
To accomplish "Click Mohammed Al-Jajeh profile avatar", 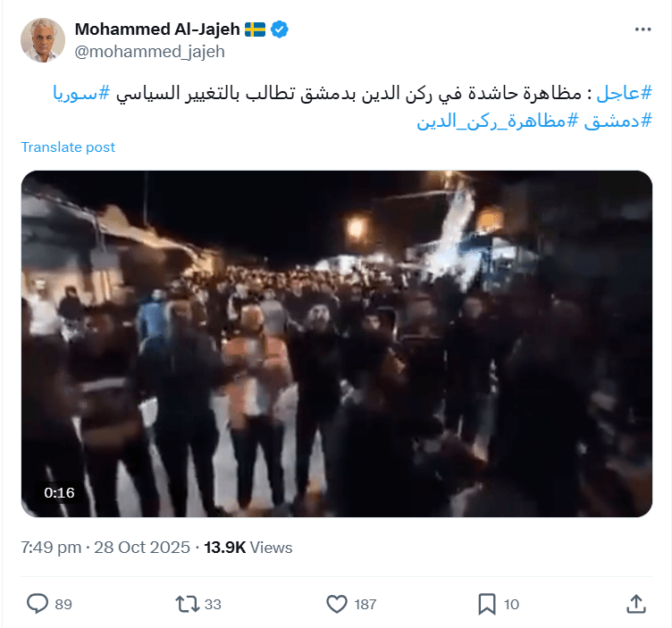I will click(x=43, y=40).
